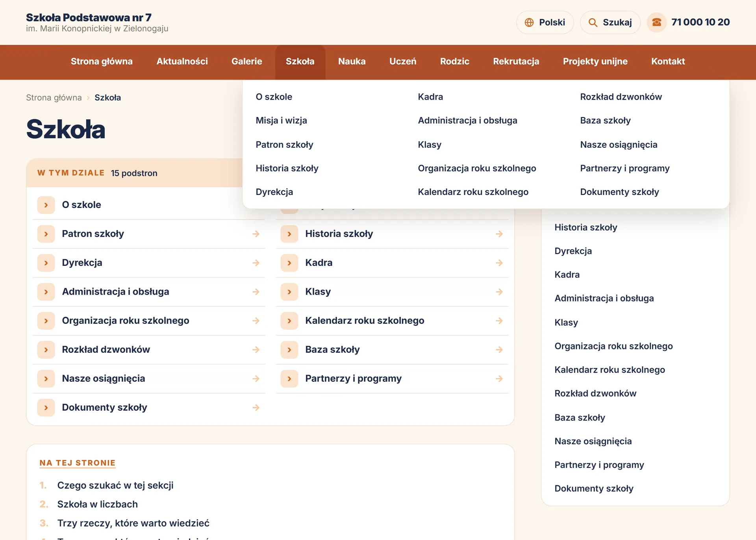Screen dimensions: 756x540
Task: Select Projekty unijne in the navigation bar
Action: click(595, 61)
